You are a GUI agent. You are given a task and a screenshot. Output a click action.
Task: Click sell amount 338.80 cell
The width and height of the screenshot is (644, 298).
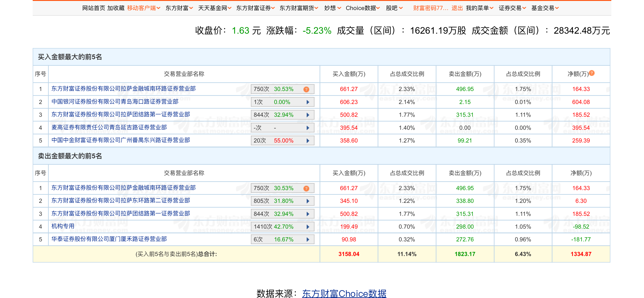(465, 201)
